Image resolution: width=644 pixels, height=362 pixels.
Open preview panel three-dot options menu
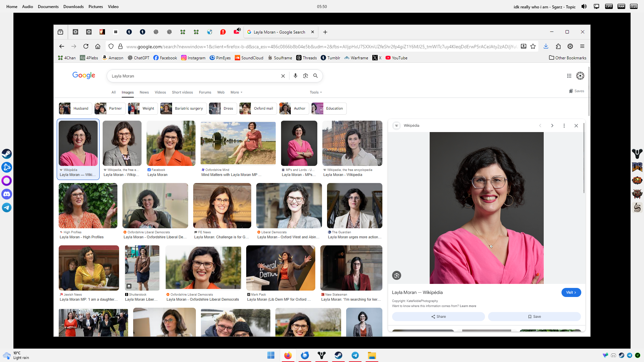(x=564, y=126)
